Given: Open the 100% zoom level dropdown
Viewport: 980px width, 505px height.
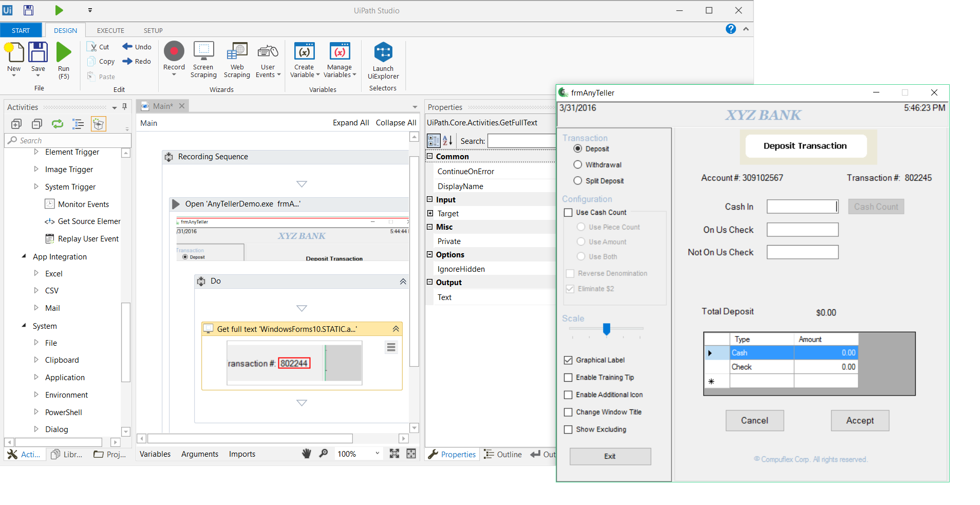Looking at the screenshot, I should click(377, 454).
